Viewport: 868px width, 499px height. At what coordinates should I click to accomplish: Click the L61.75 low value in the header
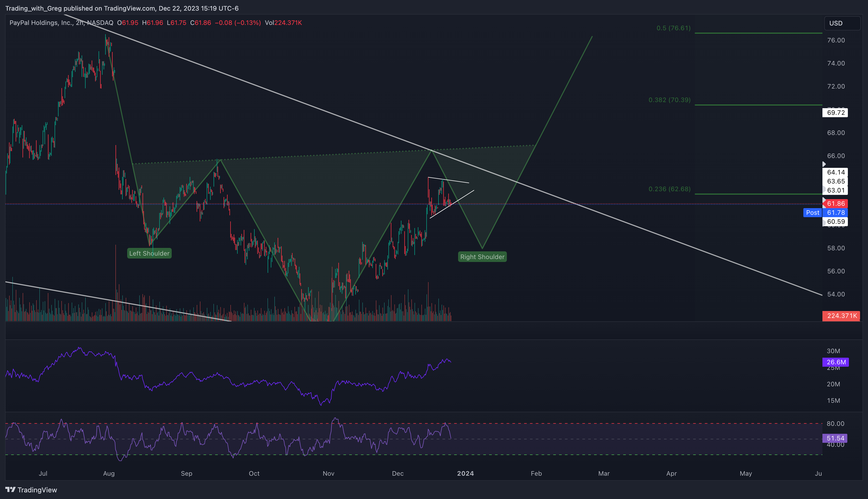click(x=176, y=23)
